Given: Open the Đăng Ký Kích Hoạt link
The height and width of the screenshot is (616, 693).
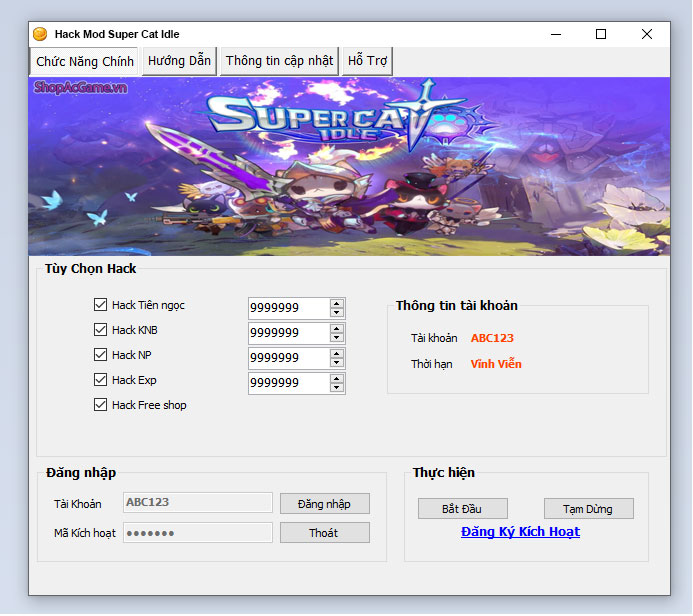Looking at the screenshot, I should pyautogui.click(x=520, y=532).
